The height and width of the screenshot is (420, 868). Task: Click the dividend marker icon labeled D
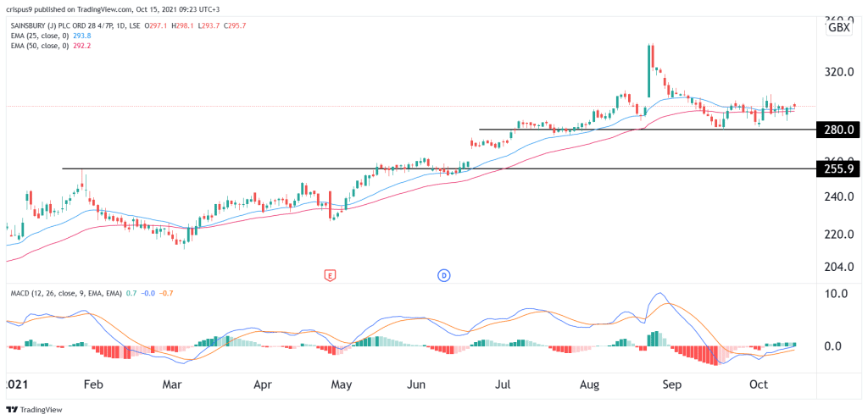(443, 274)
